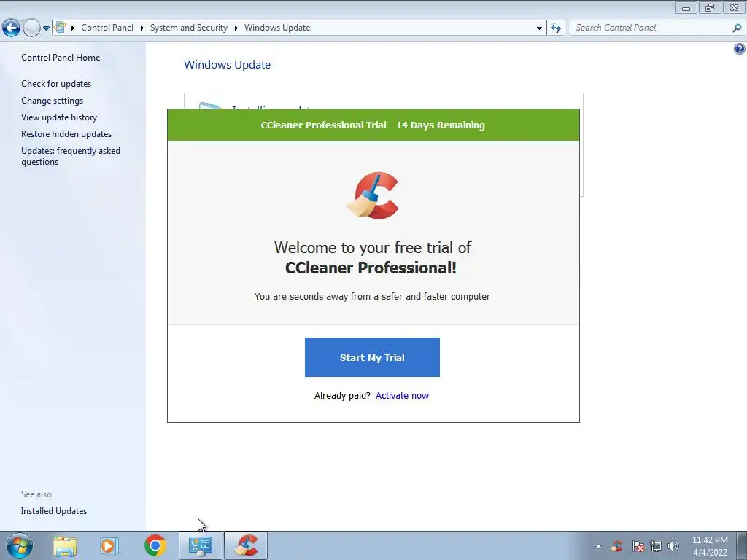Open the blue Help icon
Image resolution: width=747 pixels, height=560 pixels.
point(740,49)
